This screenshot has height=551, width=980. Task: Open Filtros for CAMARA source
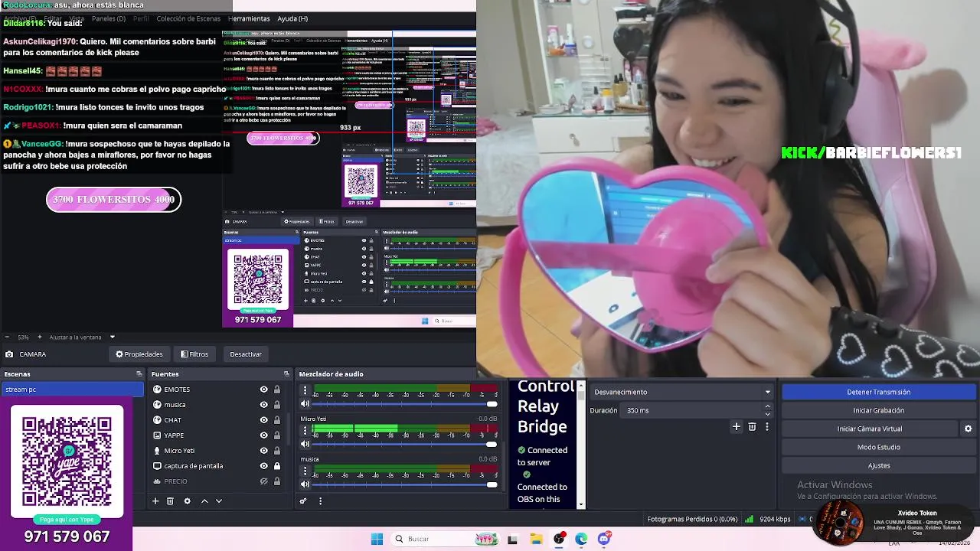(194, 354)
